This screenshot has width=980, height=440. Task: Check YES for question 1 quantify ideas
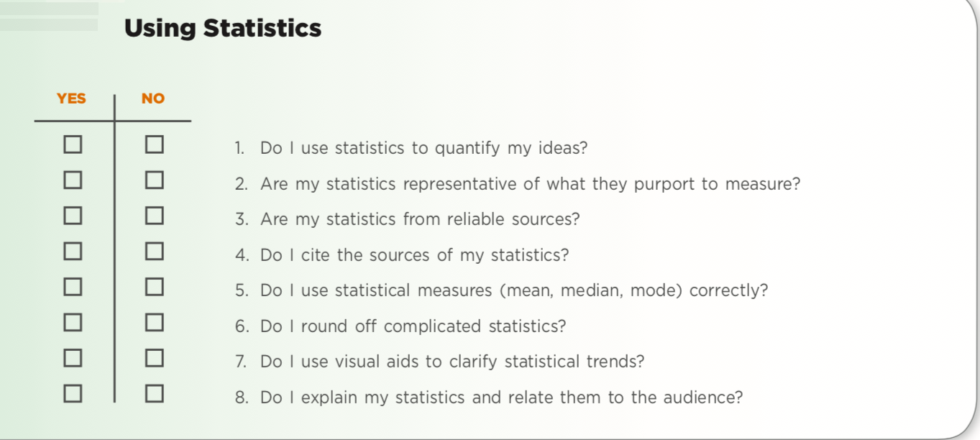(72, 145)
